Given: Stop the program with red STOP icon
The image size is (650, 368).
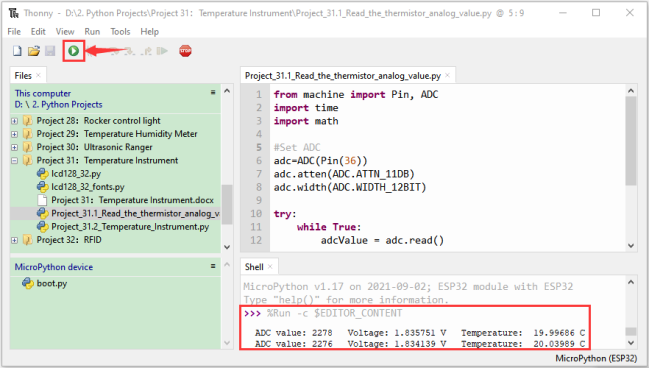Looking at the screenshot, I should [185, 51].
